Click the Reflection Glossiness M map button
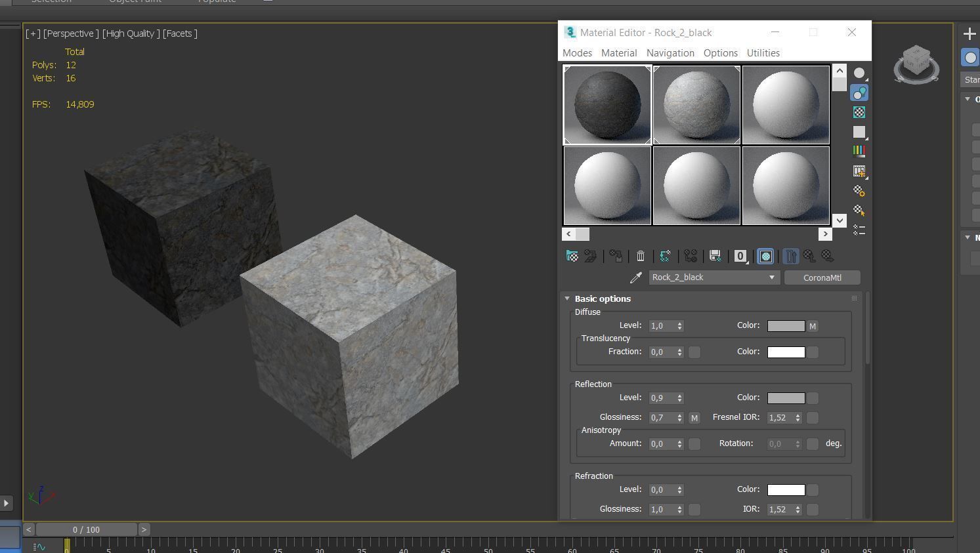 pos(694,418)
